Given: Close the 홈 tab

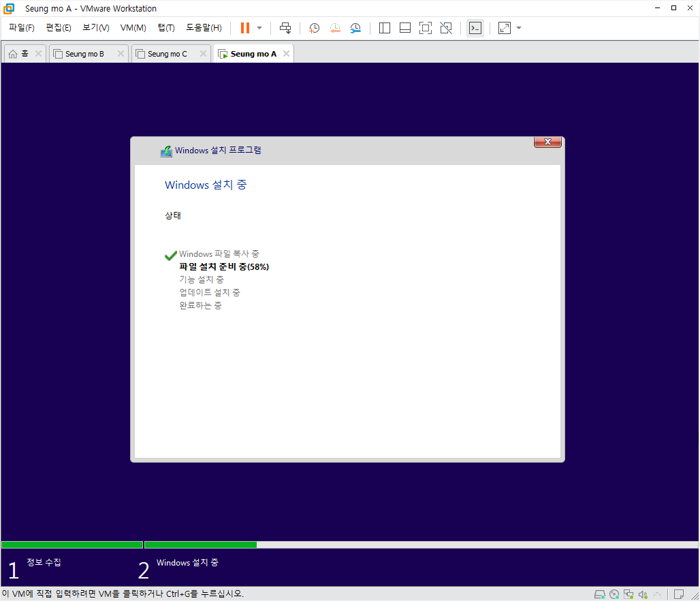Looking at the screenshot, I should (x=38, y=54).
